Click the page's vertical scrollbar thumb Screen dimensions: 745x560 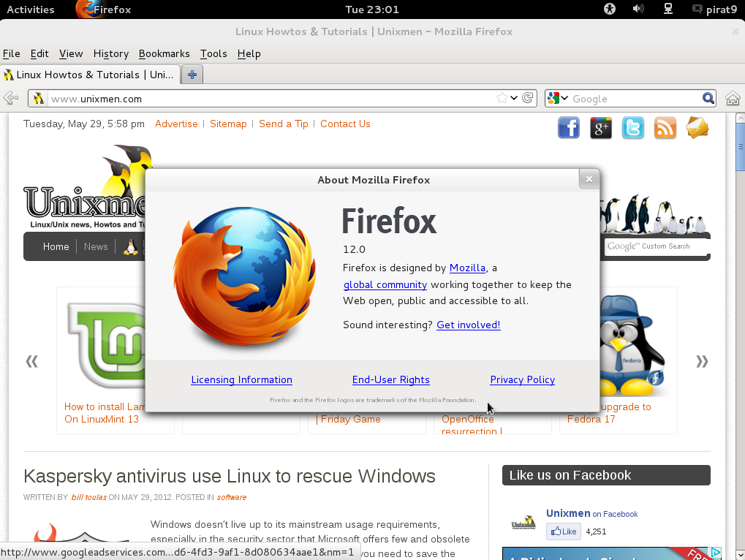741,147
